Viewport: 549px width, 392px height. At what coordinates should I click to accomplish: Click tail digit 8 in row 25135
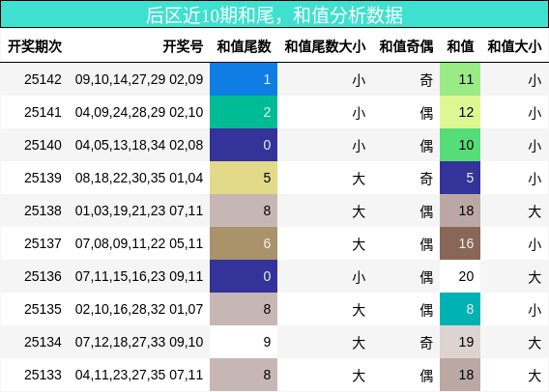point(244,310)
